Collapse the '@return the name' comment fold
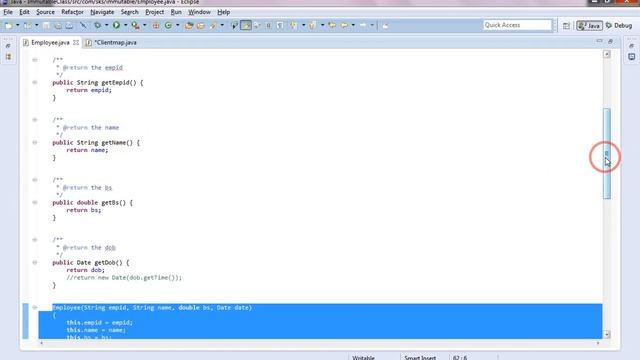 35,120
